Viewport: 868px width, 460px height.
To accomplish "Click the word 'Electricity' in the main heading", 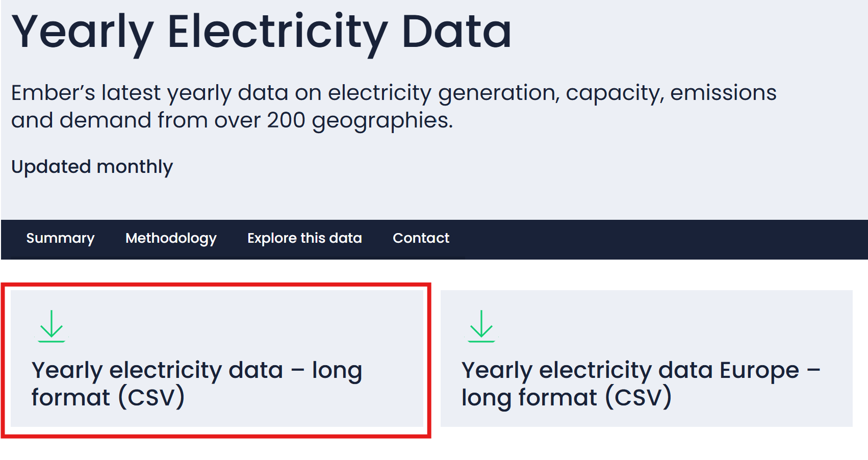I will pos(277,32).
